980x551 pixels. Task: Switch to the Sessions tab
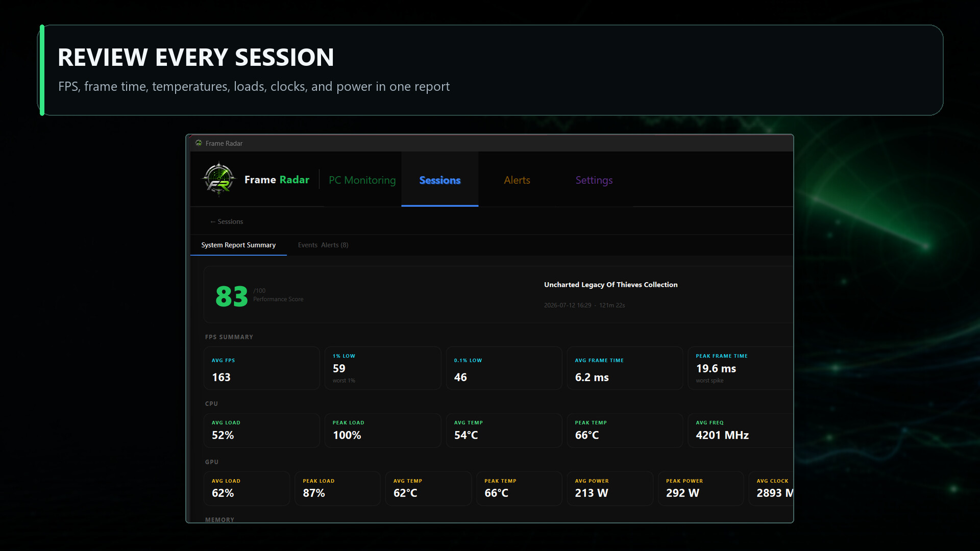[440, 180]
